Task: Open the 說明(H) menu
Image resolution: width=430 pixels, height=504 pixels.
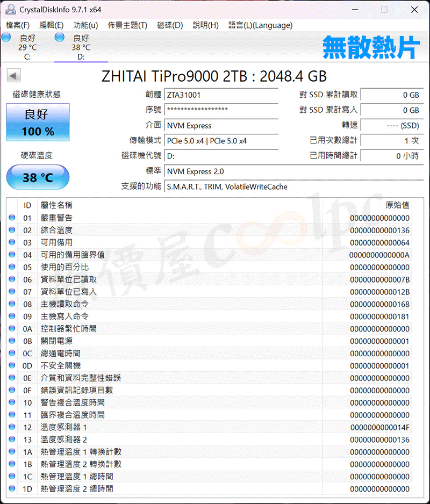Action: [x=205, y=25]
